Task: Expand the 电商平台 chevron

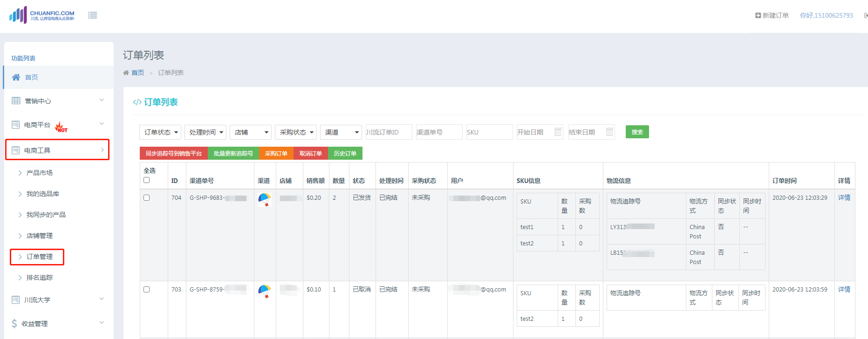Action: click(x=102, y=124)
